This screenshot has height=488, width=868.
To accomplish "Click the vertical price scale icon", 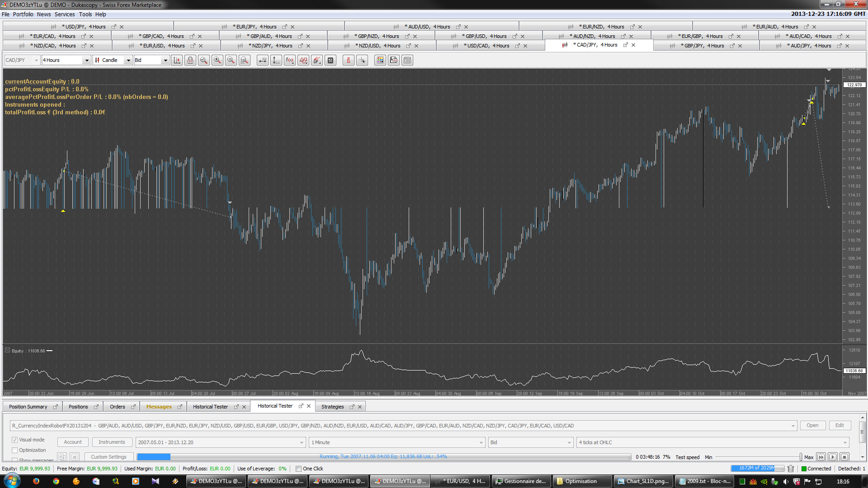I will [276, 60].
